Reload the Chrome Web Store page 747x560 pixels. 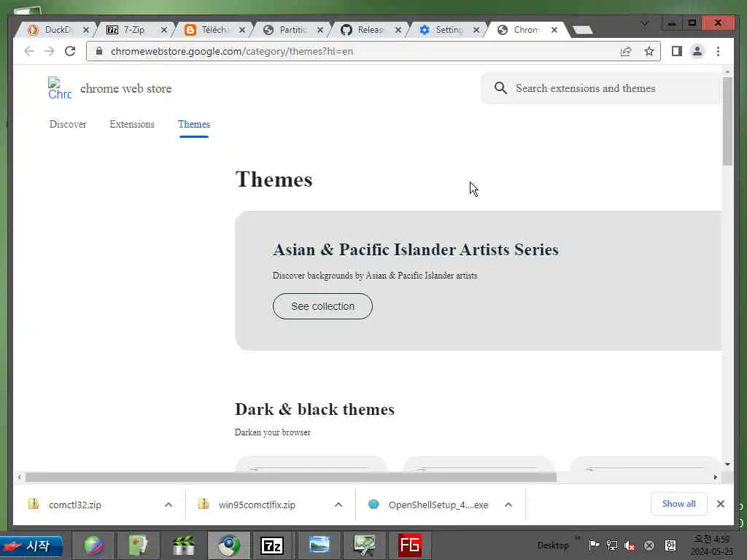point(70,51)
